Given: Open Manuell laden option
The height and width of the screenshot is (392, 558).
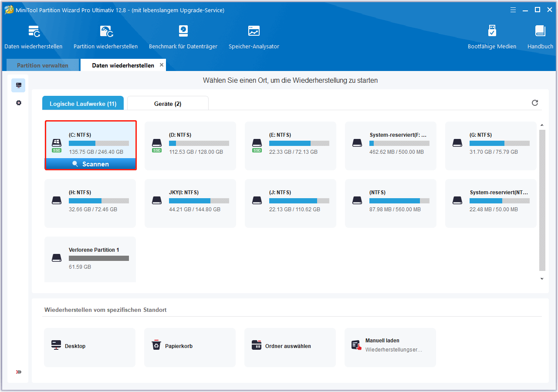Looking at the screenshot, I should [x=390, y=348].
